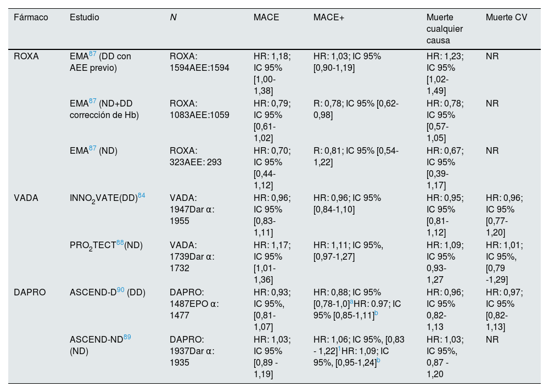Screen dimensions: 549x392
Task: Select the MACE+ column header
Action: tap(329, 18)
